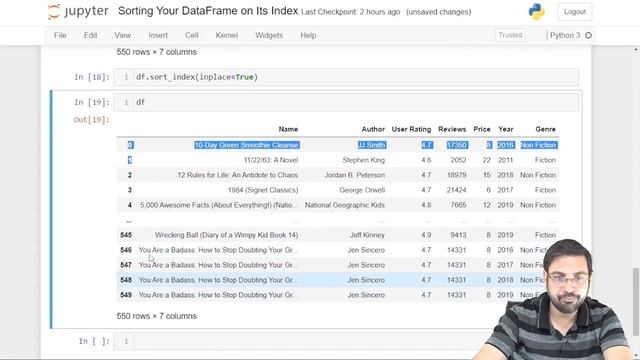Click the Author column header
The height and width of the screenshot is (360, 640).
[373, 129]
